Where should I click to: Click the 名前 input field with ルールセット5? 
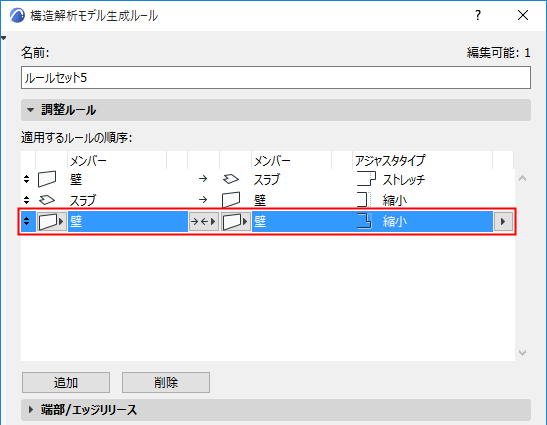click(x=276, y=77)
